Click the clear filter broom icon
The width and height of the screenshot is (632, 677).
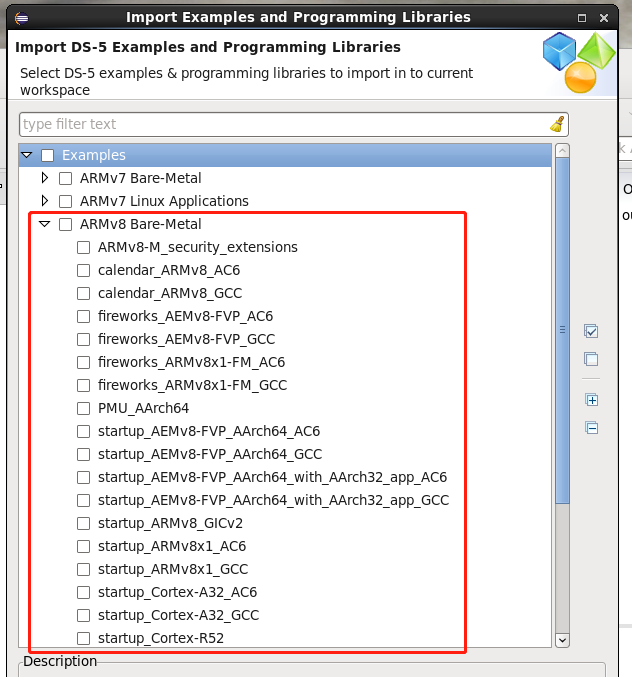click(557, 124)
